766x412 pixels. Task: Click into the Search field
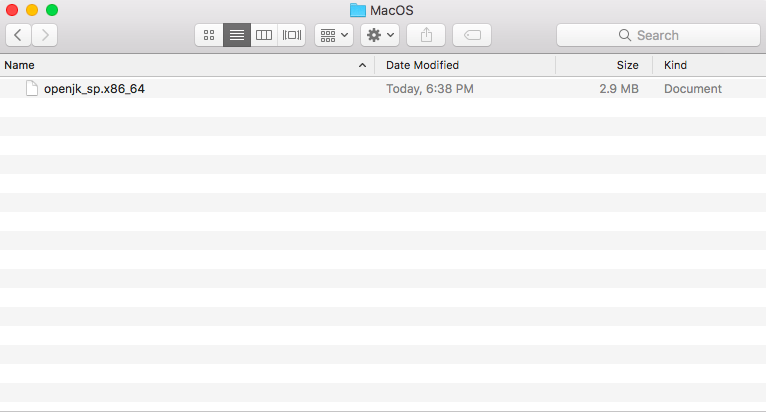658,35
